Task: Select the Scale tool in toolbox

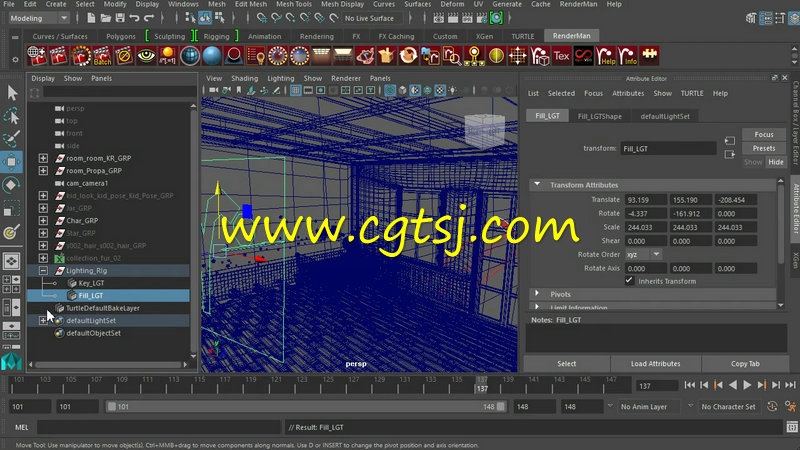Action: [11, 208]
